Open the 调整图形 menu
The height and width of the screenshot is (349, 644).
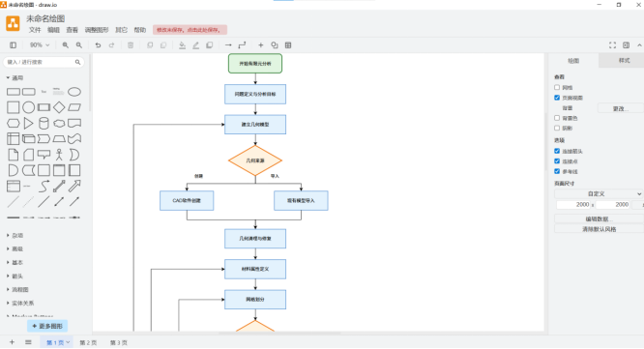(x=97, y=30)
